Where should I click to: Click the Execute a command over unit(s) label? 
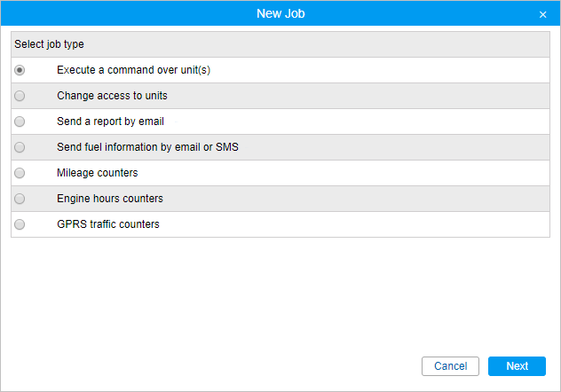(133, 70)
